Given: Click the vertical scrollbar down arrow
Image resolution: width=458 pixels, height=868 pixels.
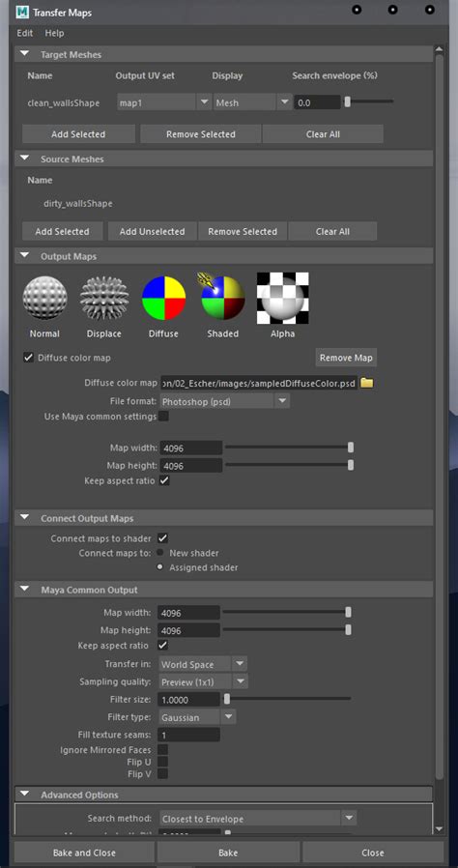Looking at the screenshot, I should (440, 828).
